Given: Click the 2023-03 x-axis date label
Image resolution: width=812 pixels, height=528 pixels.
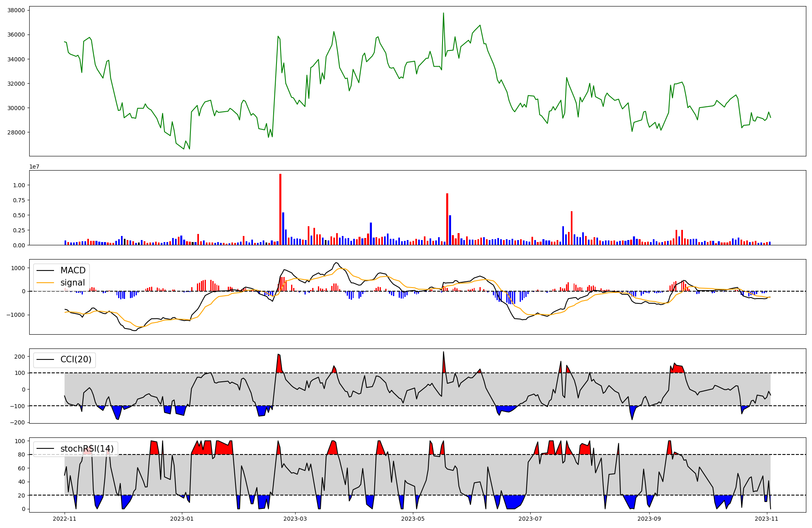Looking at the screenshot, I should pyautogui.click(x=295, y=519).
